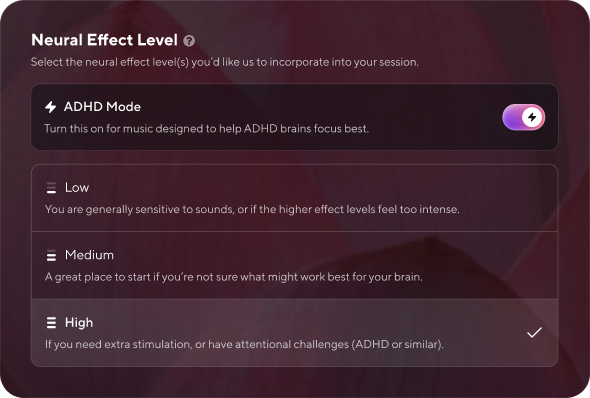Click the bolt icon inside the toggle knob
The width and height of the screenshot is (590, 398).
pyautogui.click(x=532, y=117)
